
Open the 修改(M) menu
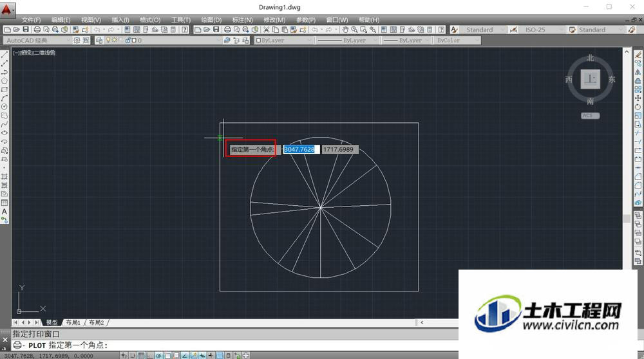point(274,20)
